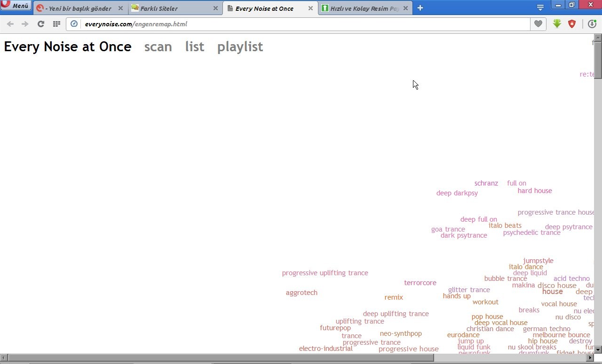
Task: Click the site info compass icon
Action: tap(74, 24)
